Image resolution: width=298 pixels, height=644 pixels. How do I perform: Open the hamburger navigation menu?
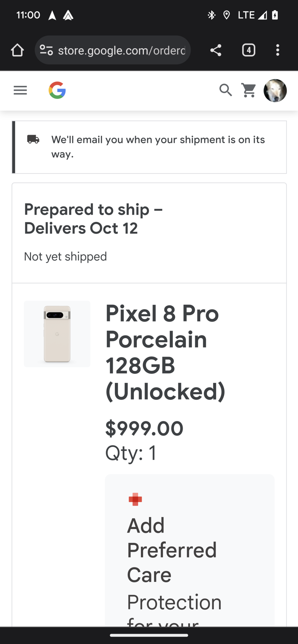[x=20, y=90]
